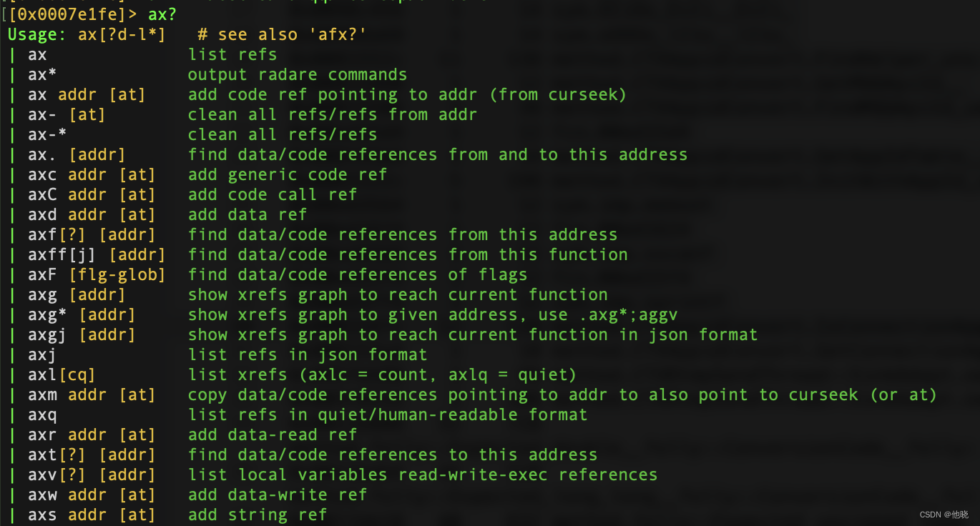Click the 'axj' list refs in json line
The width and height of the screenshot is (980, 526).
42,354
